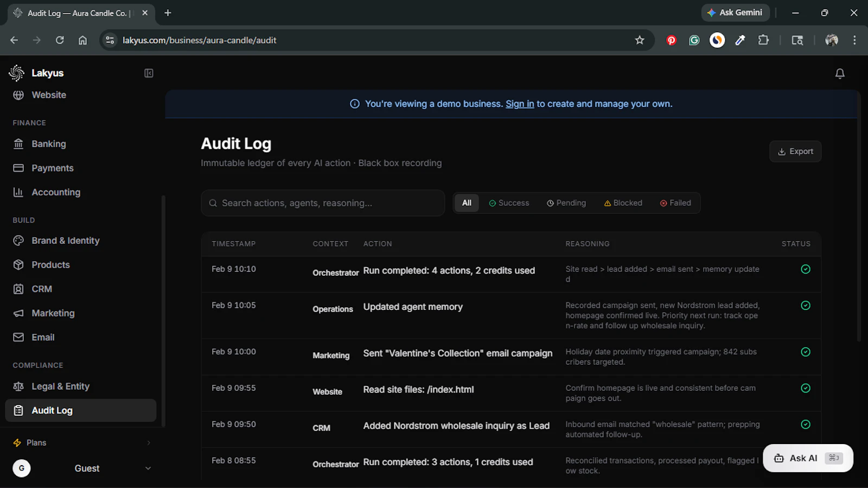The image size is (868, 488).
Task: Select 'Sent "Valentine's Collection" email campaign'
Action: 458,353
